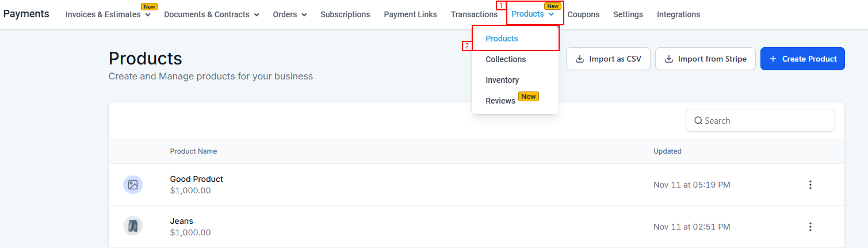Click the Jeans product thumbnail

[133, 226]
